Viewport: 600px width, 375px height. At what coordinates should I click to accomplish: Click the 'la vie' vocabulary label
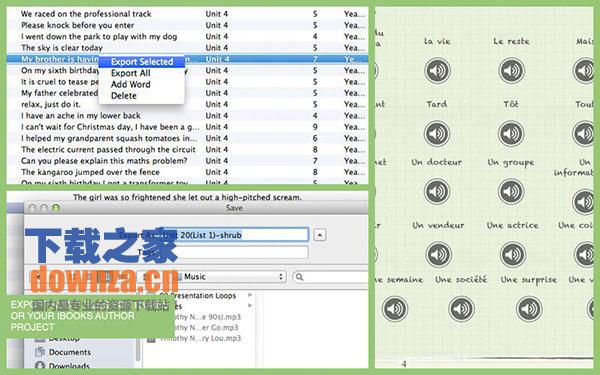click(x=437, y=41)
